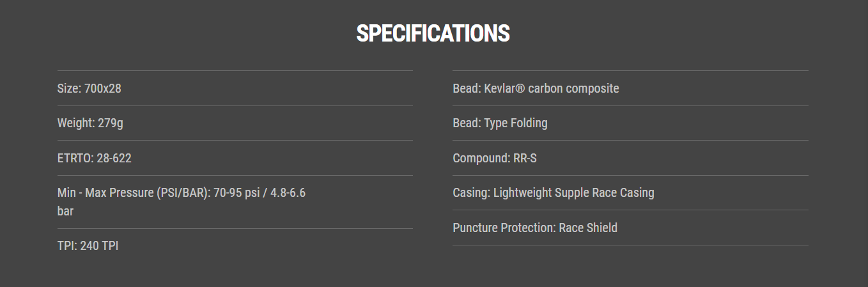Click the SPECIFICATIONS heading
The width and height of the screenshot is (868, 287).
click(433, 34)
